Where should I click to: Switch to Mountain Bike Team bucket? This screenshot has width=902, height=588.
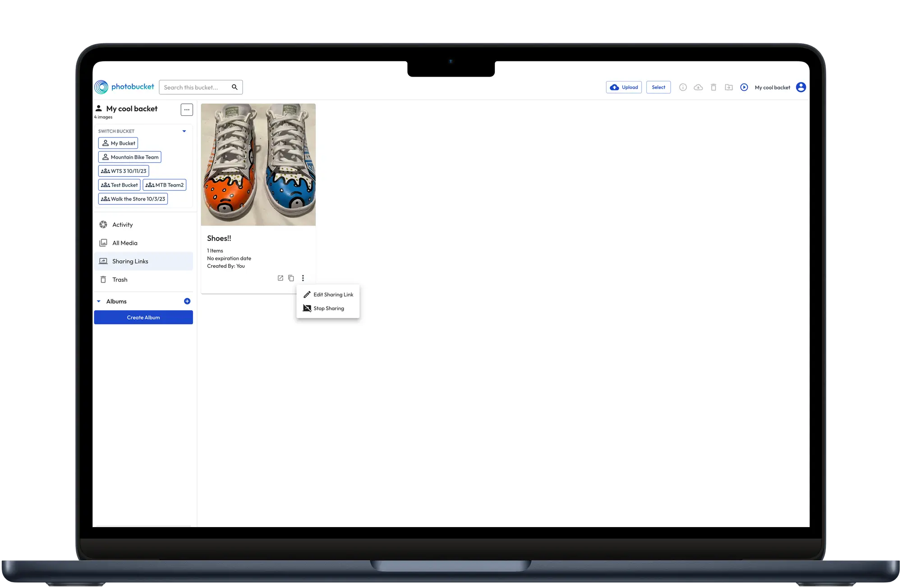click(130, 157)
